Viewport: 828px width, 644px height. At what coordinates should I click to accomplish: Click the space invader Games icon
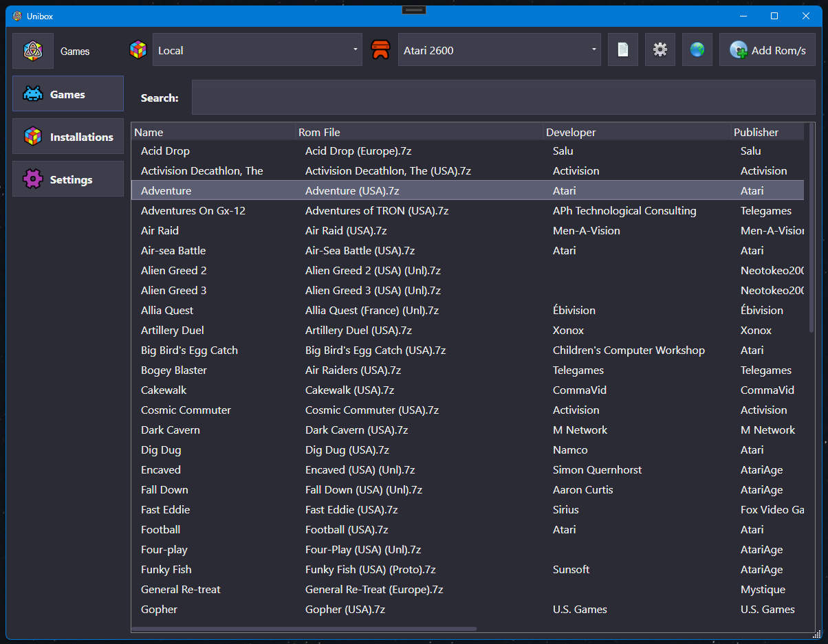coord(32,94)
